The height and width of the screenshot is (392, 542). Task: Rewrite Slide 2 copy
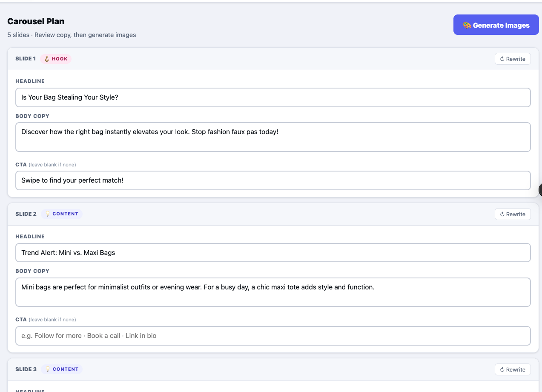point(513,214)
